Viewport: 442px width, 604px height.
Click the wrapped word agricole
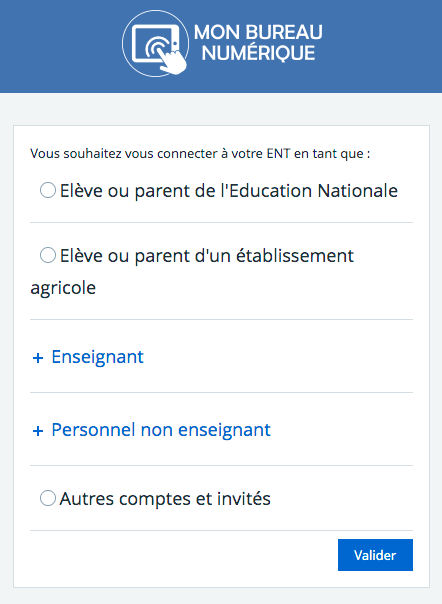tap(63, 288)
